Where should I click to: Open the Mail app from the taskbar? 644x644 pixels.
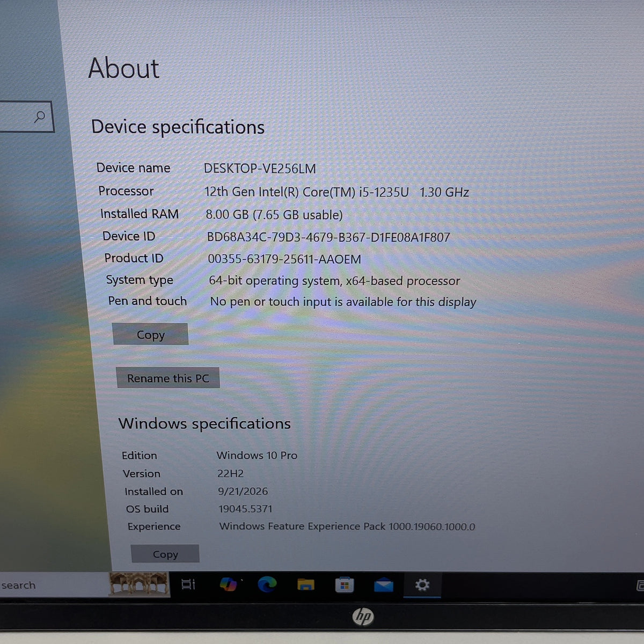(383, 585)
